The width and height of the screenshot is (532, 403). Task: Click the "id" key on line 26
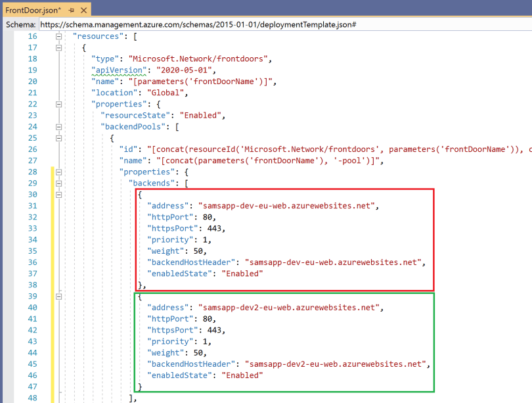pyautogui.click(x=128, y=149)
